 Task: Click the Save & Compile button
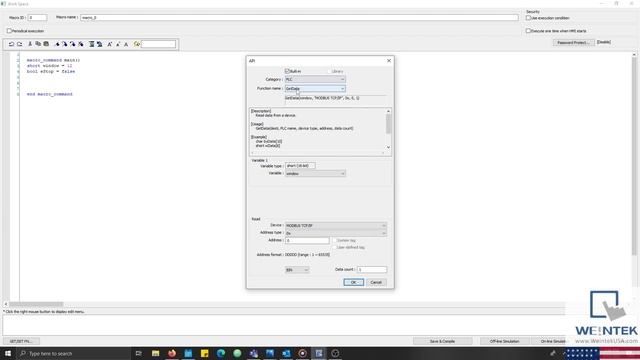pos(442,341)
